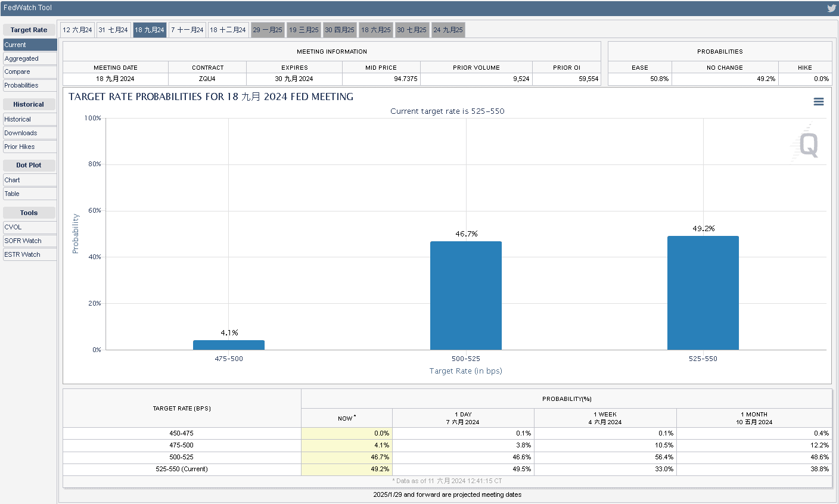Show the Prior Hikes page
This screenshot has width=839, height=504.
pyautogui.click(x=29, y=147)
